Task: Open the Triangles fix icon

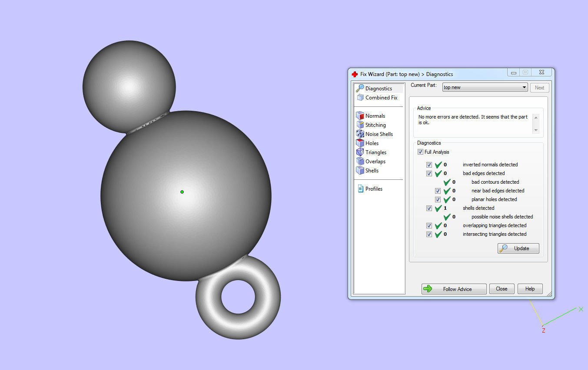Action: pyautogui.click(x=360, y=152)
